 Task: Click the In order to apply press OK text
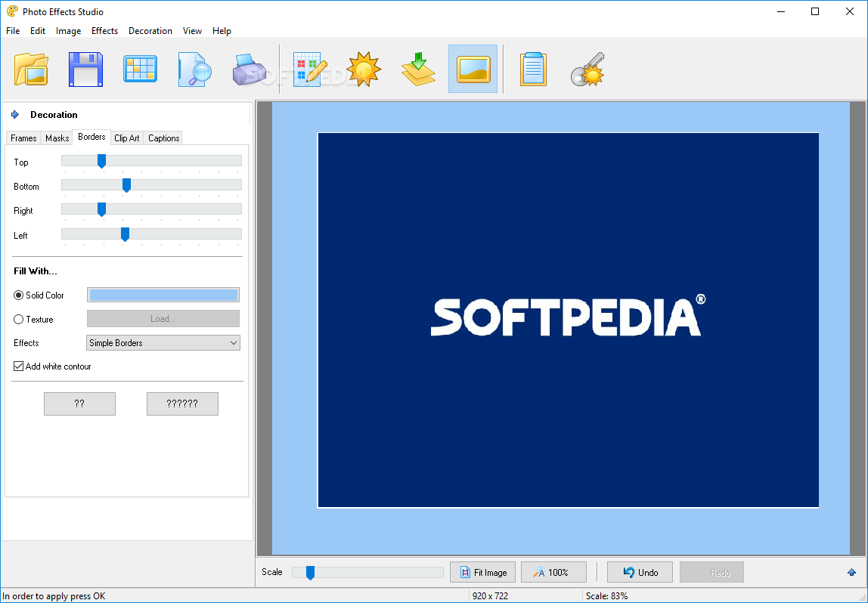point(54,595)
